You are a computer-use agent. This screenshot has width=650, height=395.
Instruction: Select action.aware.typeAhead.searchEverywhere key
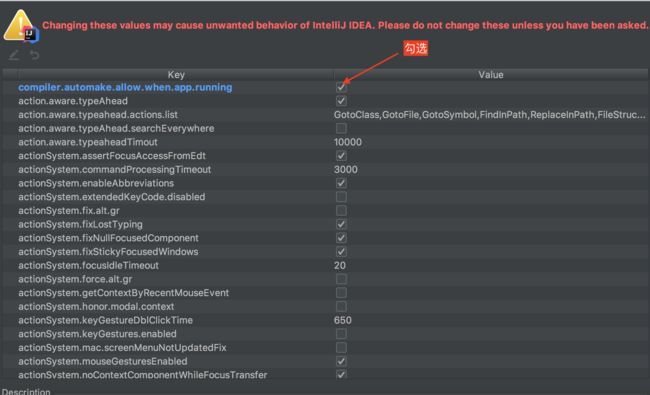point(116,128)
